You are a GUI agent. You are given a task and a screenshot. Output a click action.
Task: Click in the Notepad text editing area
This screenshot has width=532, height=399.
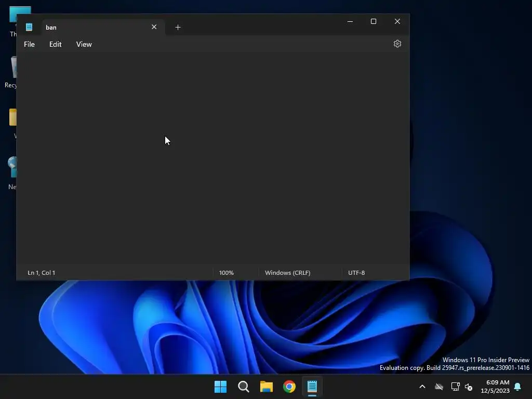click(212, 158)
